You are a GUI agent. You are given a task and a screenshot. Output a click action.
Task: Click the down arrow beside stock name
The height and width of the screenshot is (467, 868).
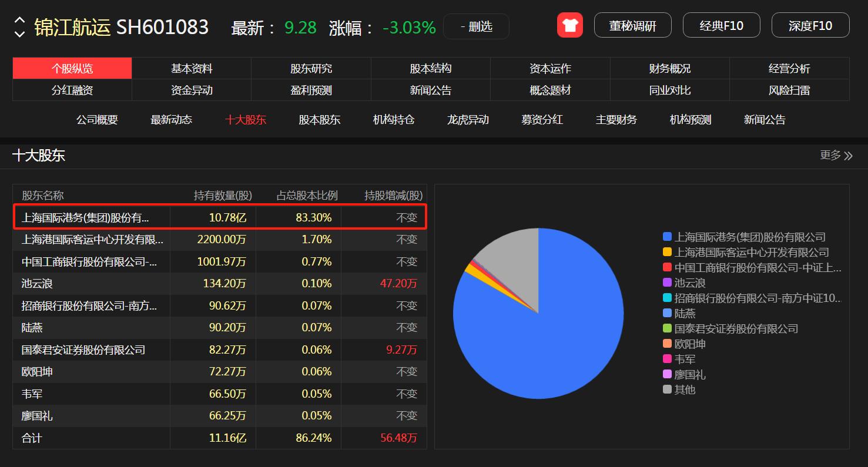19,34
